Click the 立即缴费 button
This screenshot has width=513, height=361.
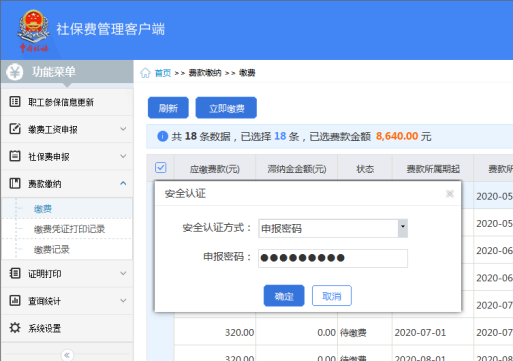pyautogui.click(x=226, y=108)
